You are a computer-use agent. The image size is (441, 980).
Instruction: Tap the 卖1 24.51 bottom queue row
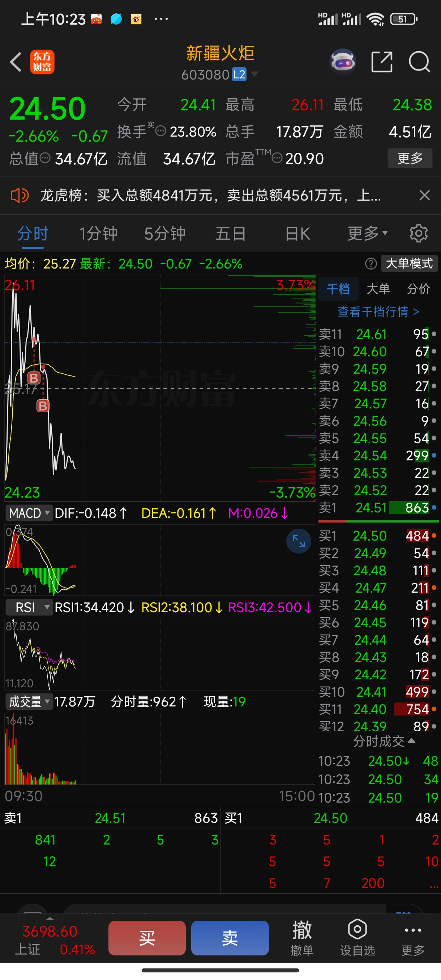[x=111, y=818]
